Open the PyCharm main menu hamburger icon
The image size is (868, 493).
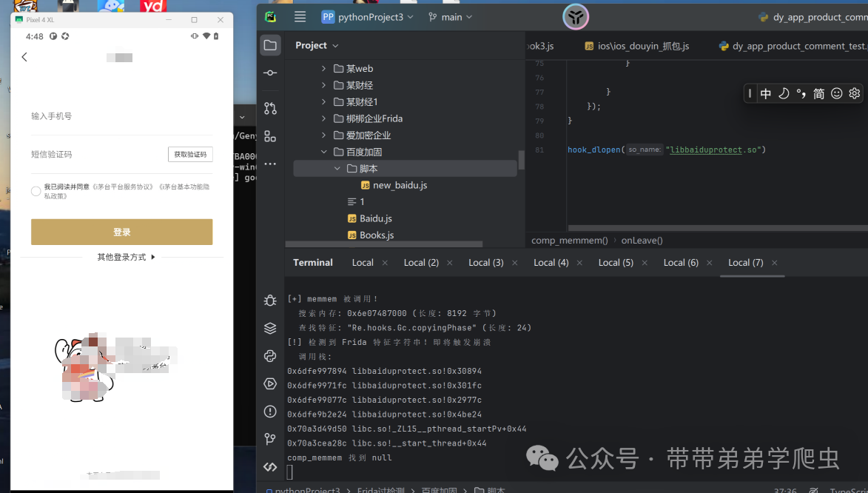(x=300, y=16)
